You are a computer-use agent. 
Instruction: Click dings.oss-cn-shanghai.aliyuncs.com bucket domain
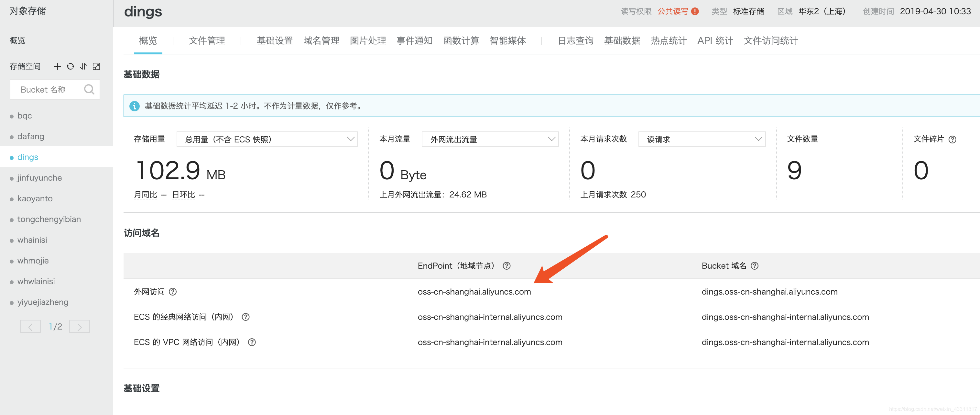(x=770, y=292)
